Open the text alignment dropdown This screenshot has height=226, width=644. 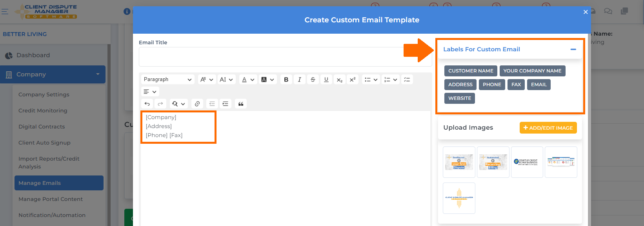[x=150, y=92]
